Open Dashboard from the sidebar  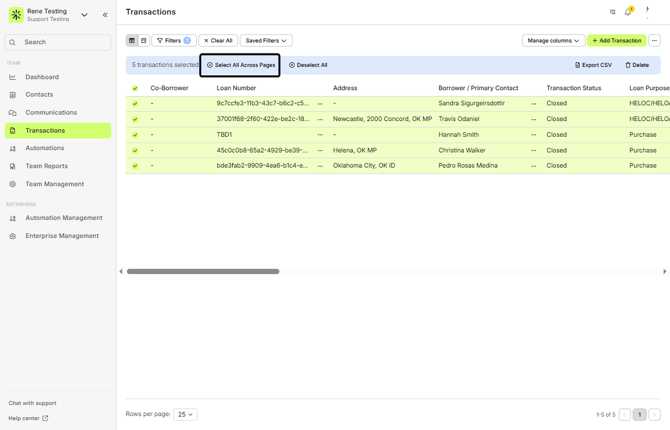(58, 77)
